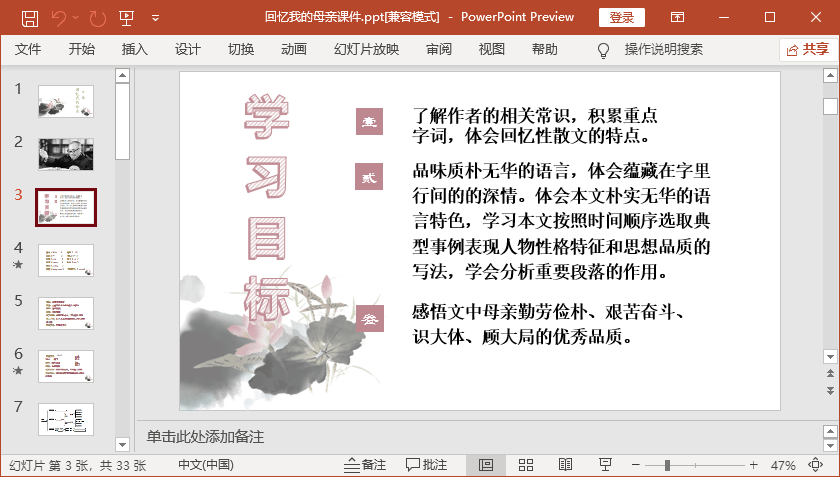Click slide count 幻灯片 第 3 张 status
This screenshot has height=477, width=840.
click(x=78, y=465)
